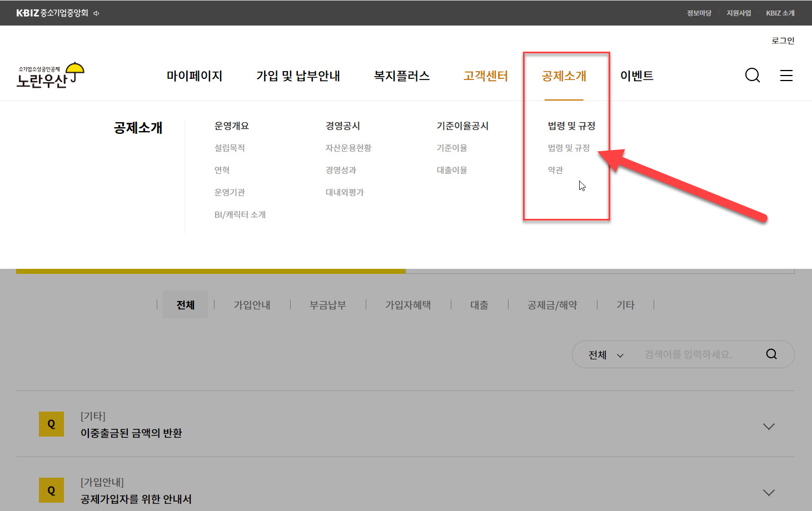Screen dimensions: 812x511
Task: Open the 정보마당 top link
Action: pyautogui.click(x=699, y=13)
